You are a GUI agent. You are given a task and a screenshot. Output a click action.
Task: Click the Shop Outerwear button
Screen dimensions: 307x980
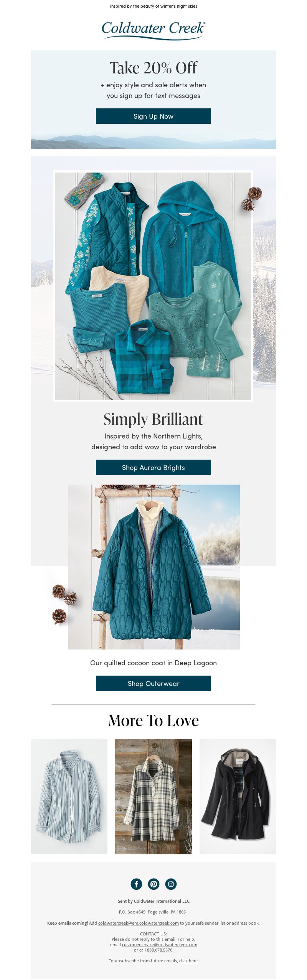tap(153, 683)
